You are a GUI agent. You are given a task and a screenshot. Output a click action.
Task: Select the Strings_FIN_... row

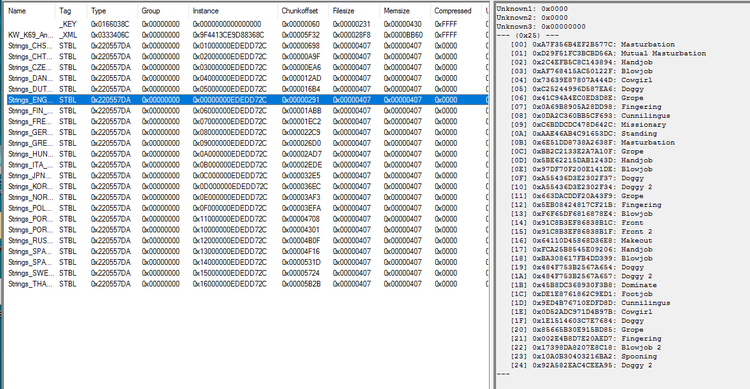click(x=247, y=111)
